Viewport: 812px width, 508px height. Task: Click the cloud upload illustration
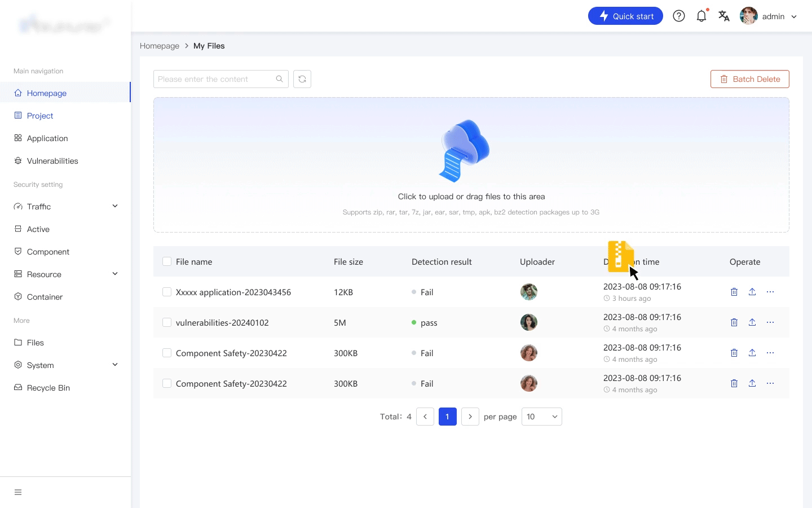[464, 151]
